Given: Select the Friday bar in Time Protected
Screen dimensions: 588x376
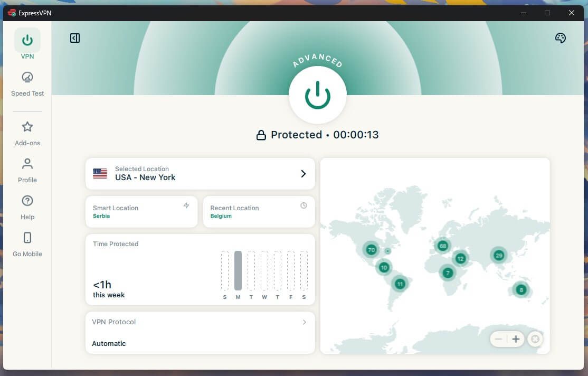Looking at the screenshot, I should coord(291,270).
